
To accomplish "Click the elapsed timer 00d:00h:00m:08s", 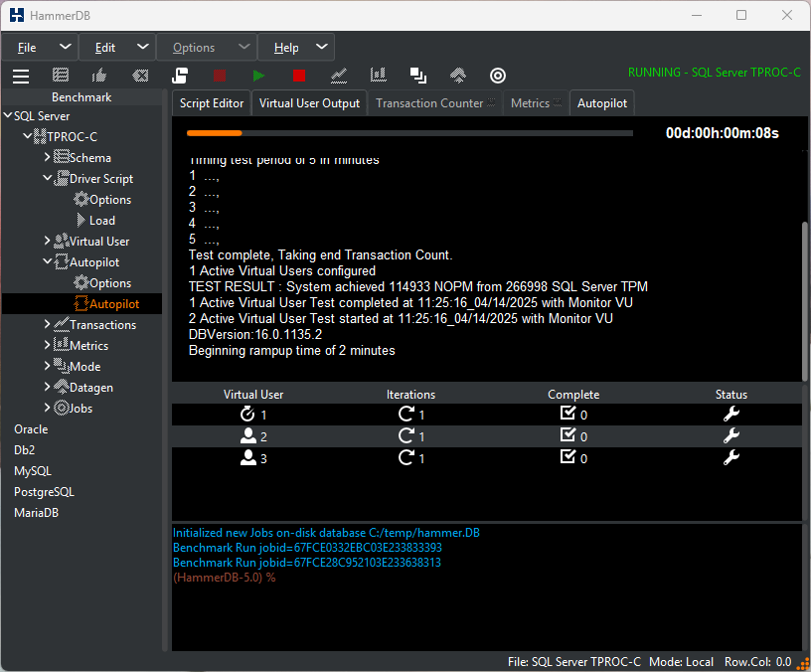I will click(722, 133).
